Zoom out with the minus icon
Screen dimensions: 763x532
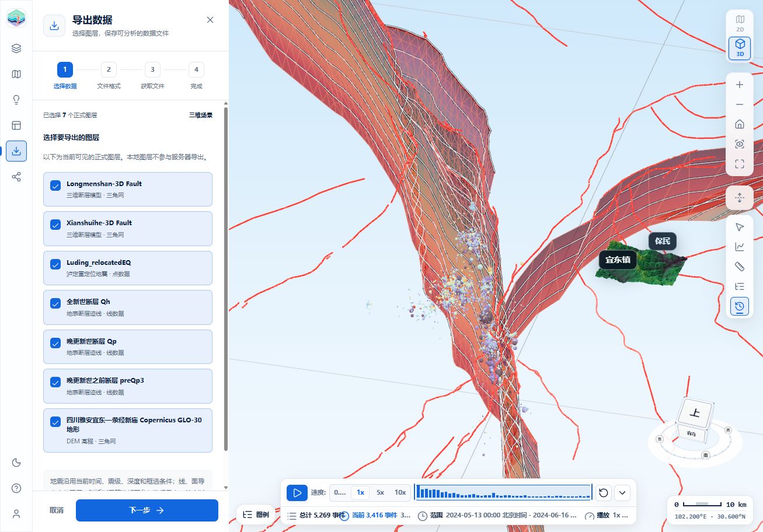[x=740, y=104]
